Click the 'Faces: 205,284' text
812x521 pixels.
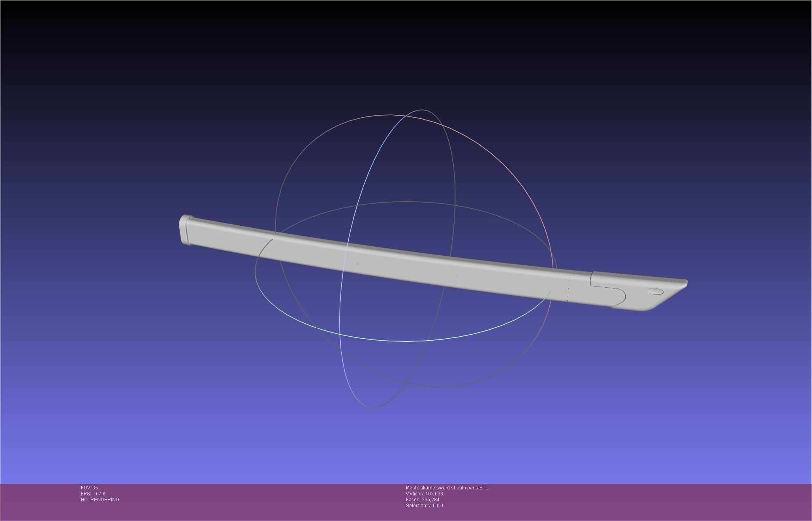(x=422, y=500)
